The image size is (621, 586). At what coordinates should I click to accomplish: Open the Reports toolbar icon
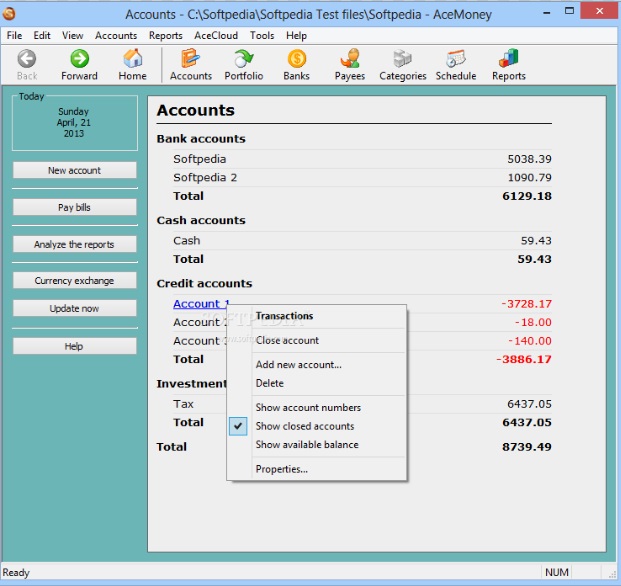point(508,59)
